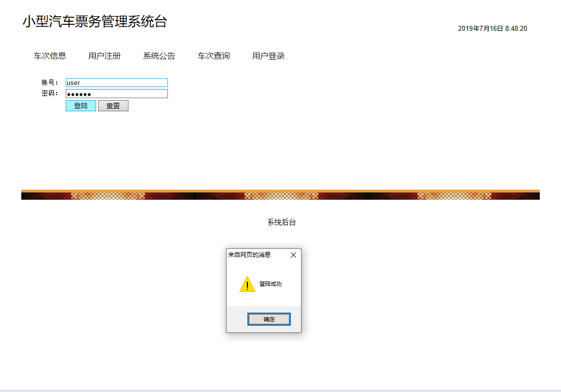Open 用户注册 registration page
Screen dimensions: 561x392
(104, 56)
